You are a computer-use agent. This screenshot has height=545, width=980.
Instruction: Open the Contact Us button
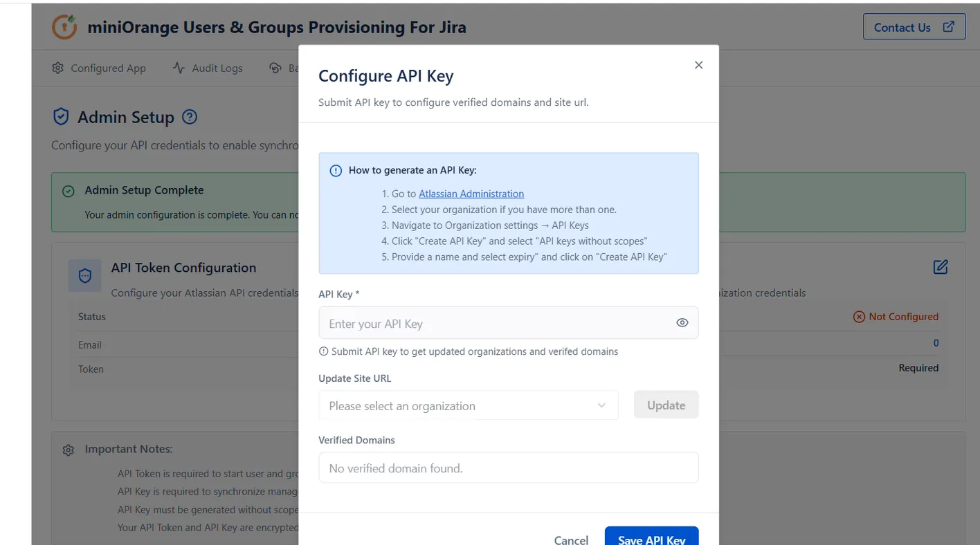(x=914, y=27)
